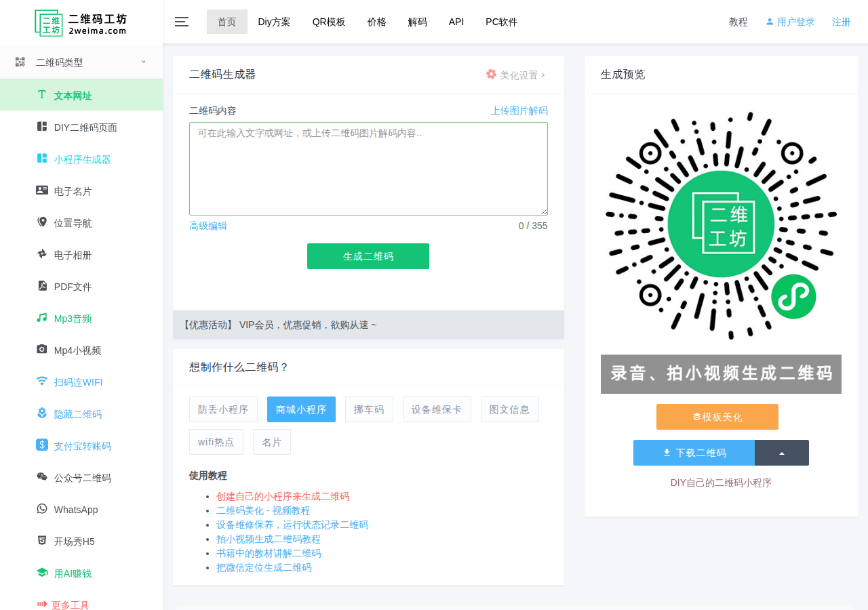Click the 录音、拍小视频生成二维码 banner
The image size is (868, 610).
721,374
